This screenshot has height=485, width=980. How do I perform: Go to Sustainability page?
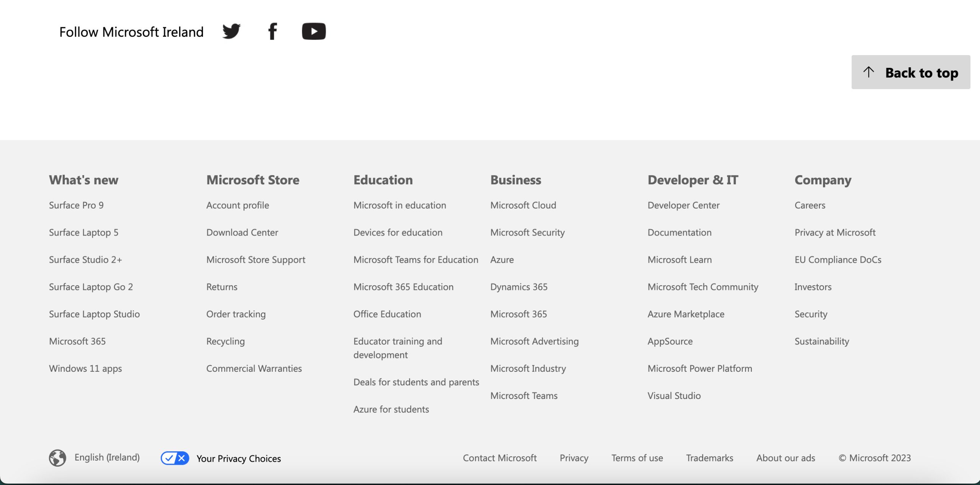tap(822, 341)
